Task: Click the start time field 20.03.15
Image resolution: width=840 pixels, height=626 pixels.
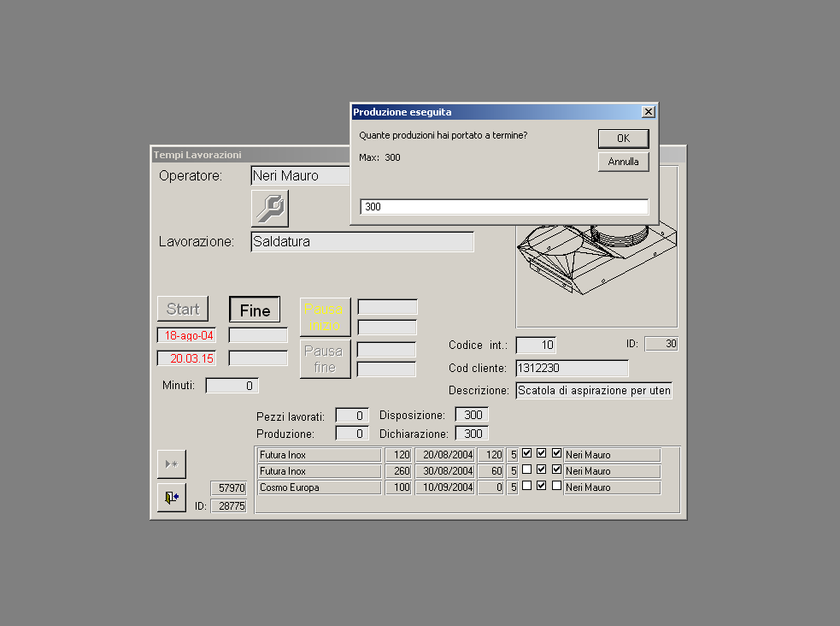Action: click(x=186, y=358)
